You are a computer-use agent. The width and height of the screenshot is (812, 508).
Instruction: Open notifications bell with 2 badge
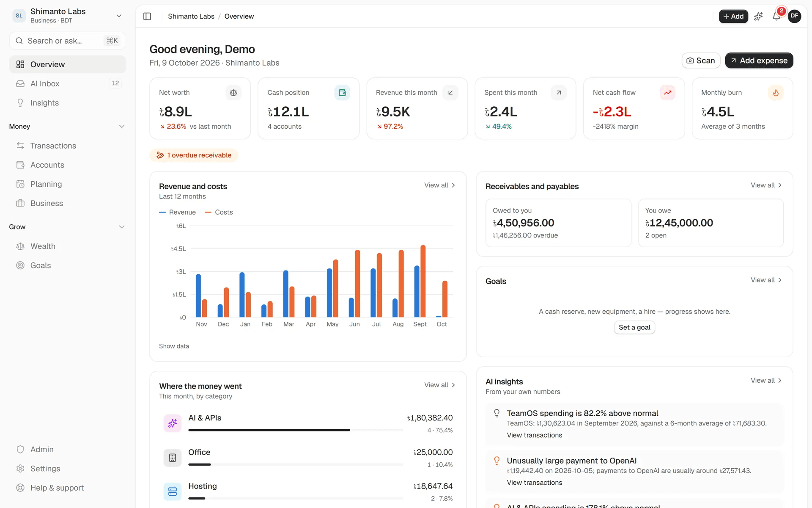click(776, 16)
